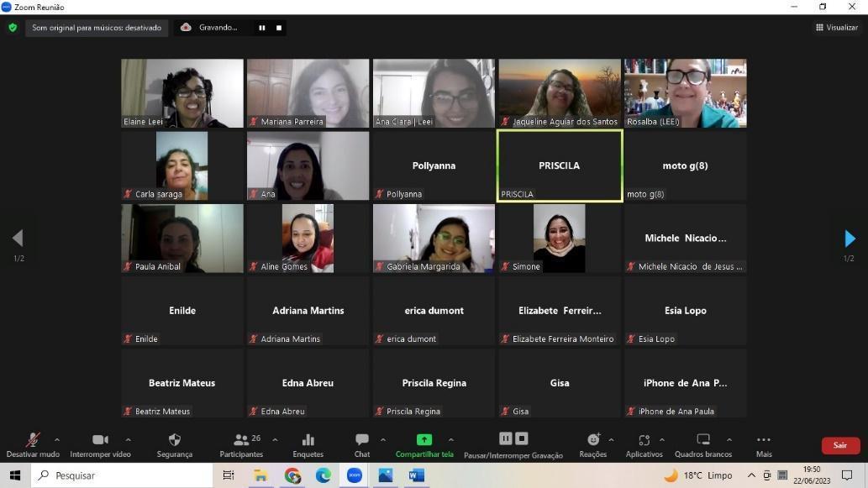Expand audio options arrow beside microphone
Viewport: 868px width, 488px height.
point(57,440)
